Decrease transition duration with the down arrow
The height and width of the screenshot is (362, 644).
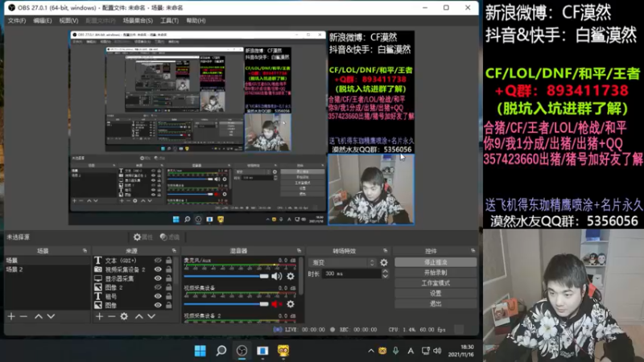click(386, 276)
